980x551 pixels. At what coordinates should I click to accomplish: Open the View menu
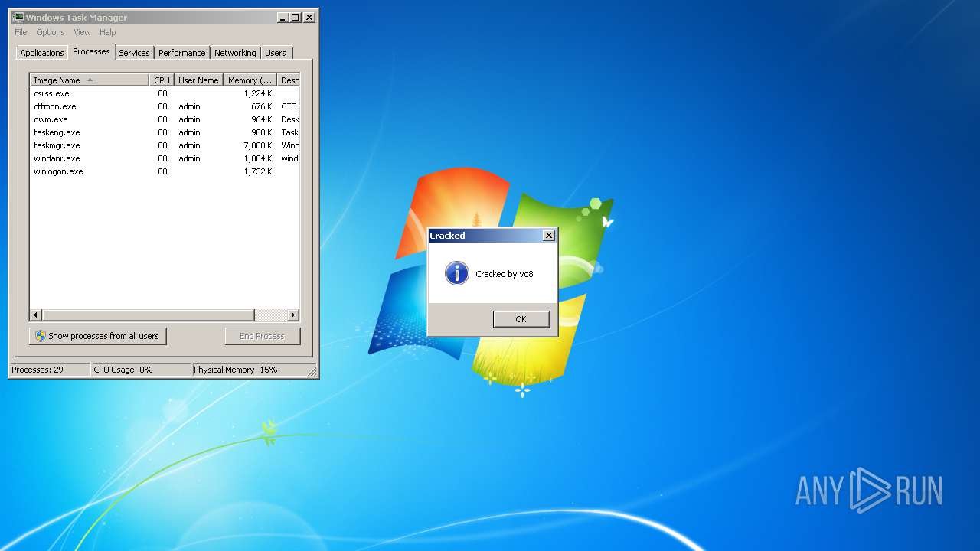pos(82,32)
